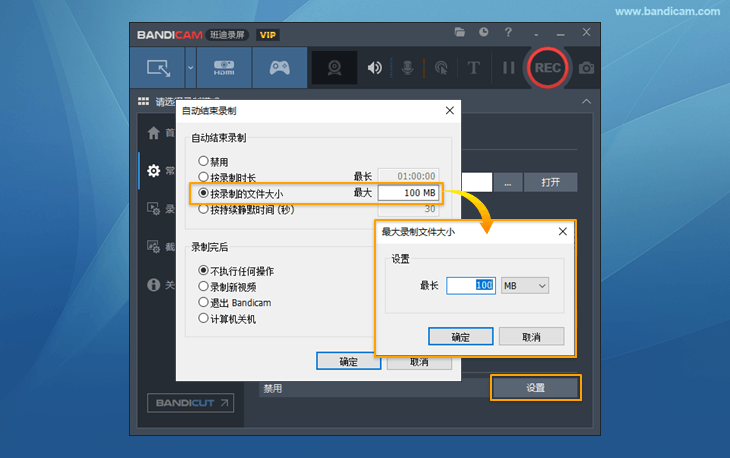Open scheduled recording clock icon
Viewport: 730px width, 458px height.
coord(484,32)
